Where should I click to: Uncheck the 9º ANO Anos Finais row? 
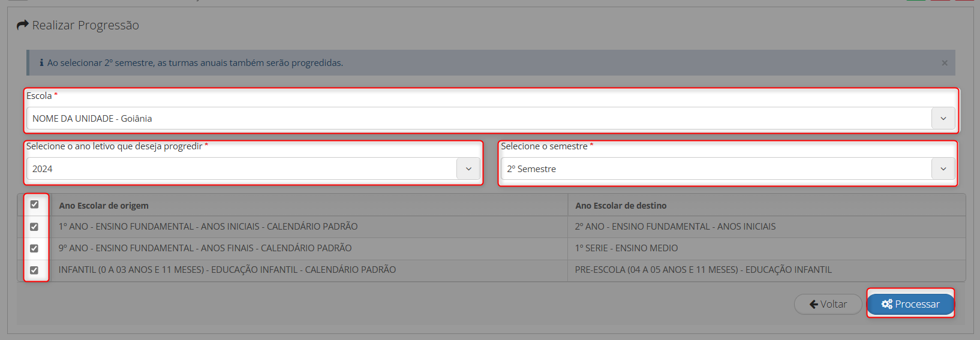point(34,248)
